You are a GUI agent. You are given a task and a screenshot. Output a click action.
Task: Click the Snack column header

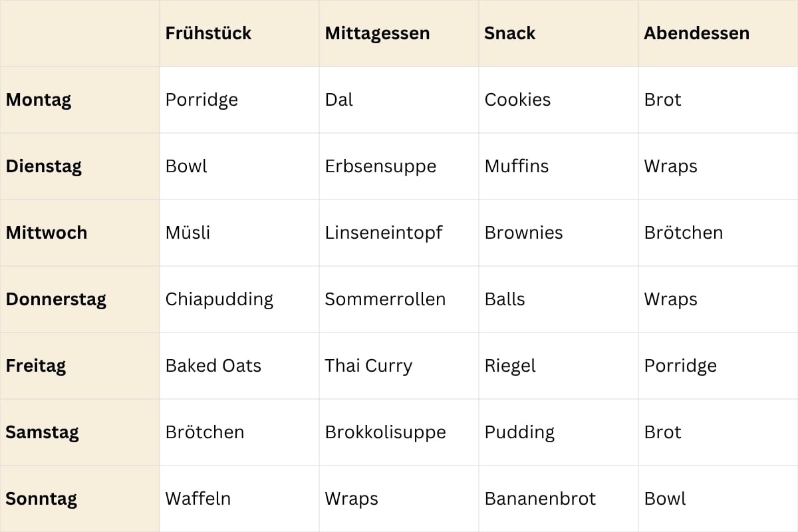tap(510, 33)
